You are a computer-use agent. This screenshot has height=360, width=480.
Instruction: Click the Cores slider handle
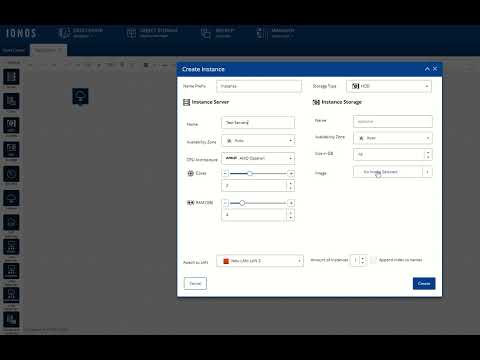point(250,173)
